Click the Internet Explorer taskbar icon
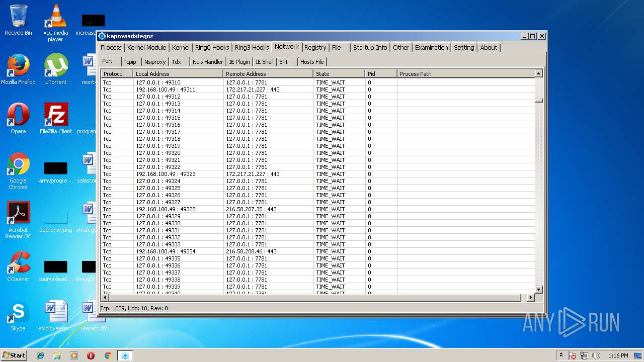644x362 pixels. [x=40, y=355]
